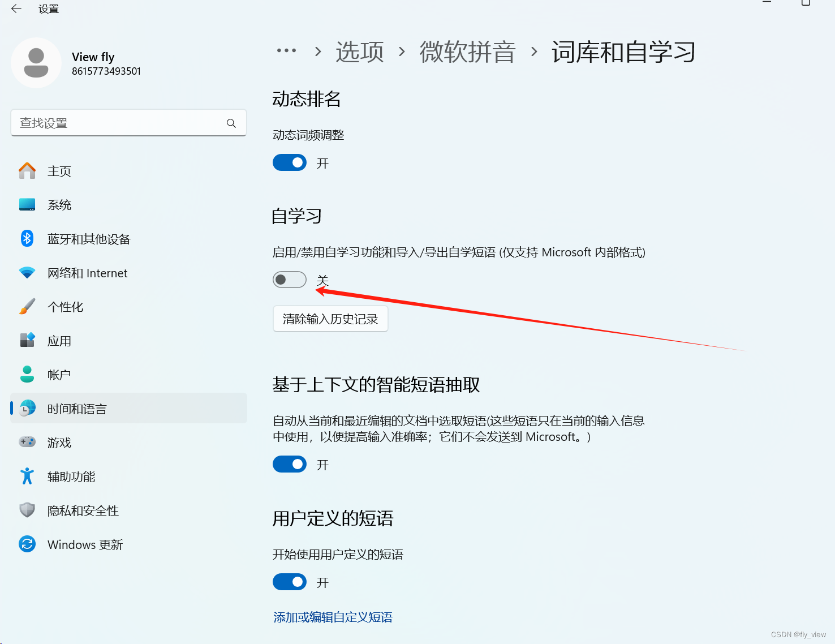Open 个性化 settings page
This screenshot has height=644, width=835.
coord(129,307)
